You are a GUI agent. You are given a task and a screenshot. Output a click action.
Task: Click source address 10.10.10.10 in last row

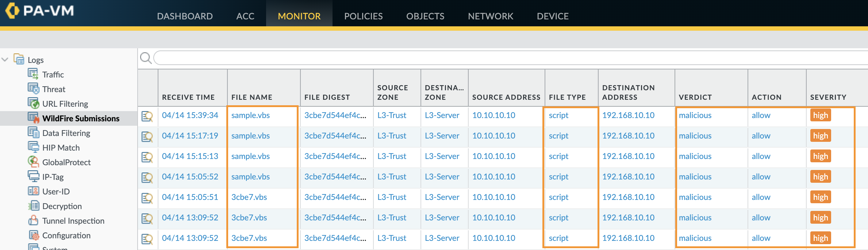(x=493, y=238)
